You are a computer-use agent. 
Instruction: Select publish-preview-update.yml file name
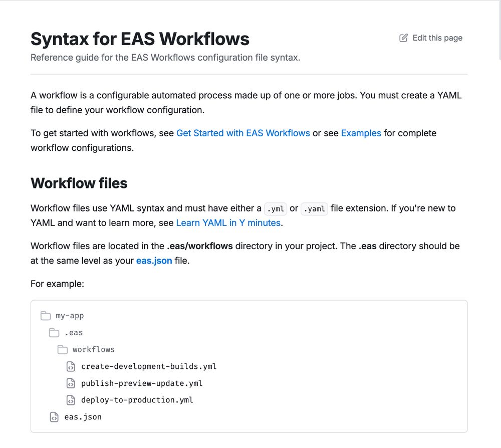[x=142, y=383]
